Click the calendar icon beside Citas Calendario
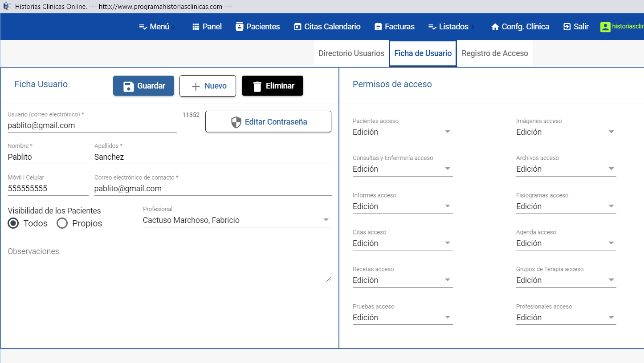 [x=298, y=27]
